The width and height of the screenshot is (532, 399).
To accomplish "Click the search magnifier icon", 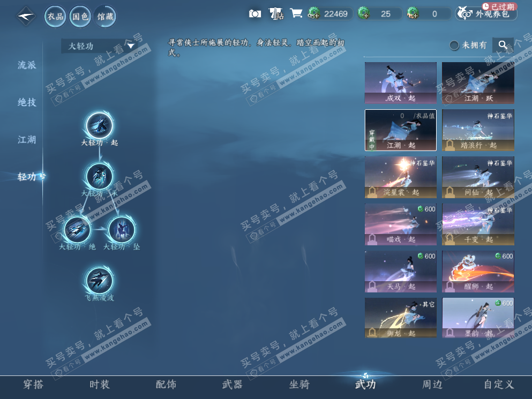I will (503, 45).
